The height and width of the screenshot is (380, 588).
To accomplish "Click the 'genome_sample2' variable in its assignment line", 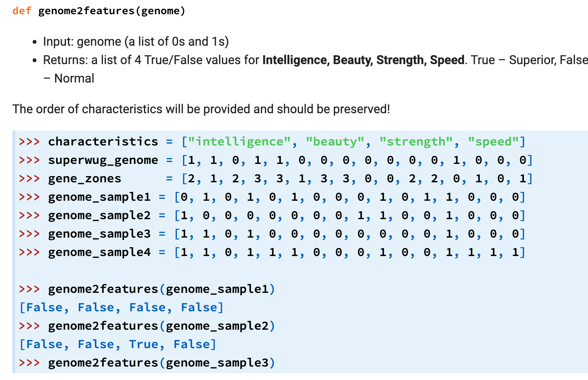I will pyautogui.click(x=99, y=215).
